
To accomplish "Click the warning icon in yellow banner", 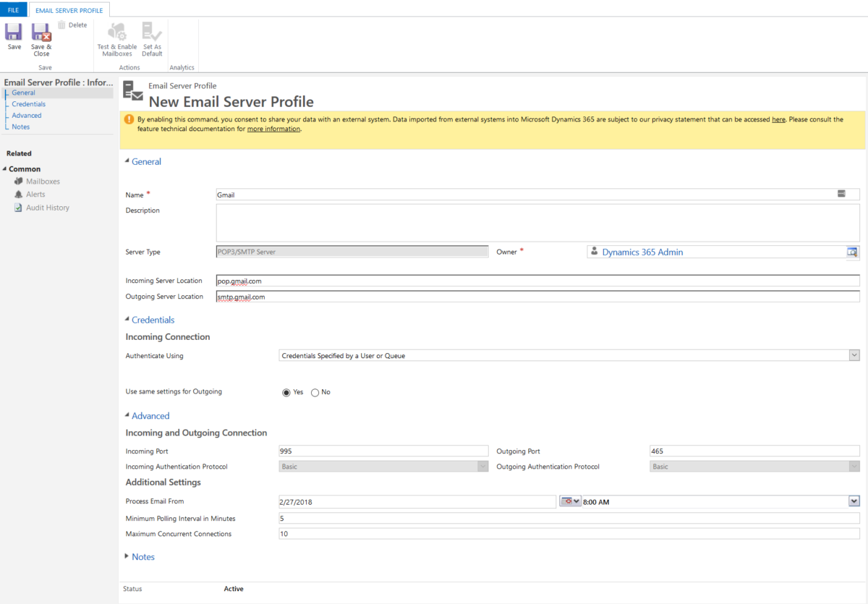I will (x=129, y=119).
